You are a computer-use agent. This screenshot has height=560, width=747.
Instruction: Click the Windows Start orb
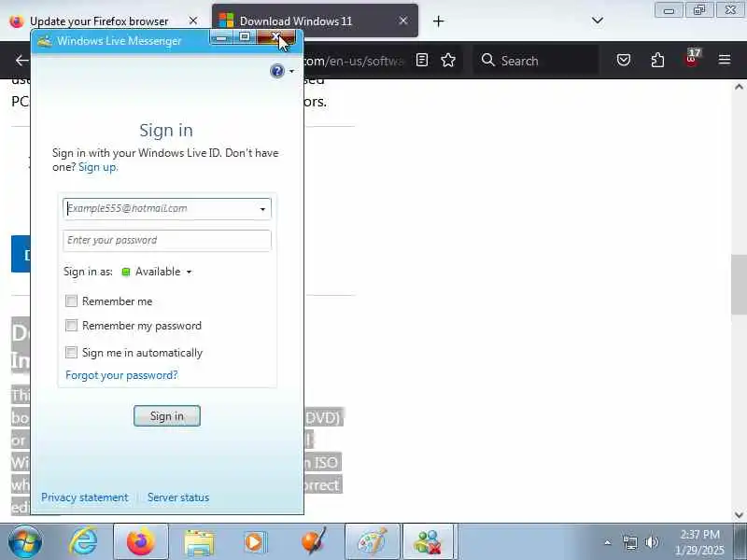click(x=25, y=541)
